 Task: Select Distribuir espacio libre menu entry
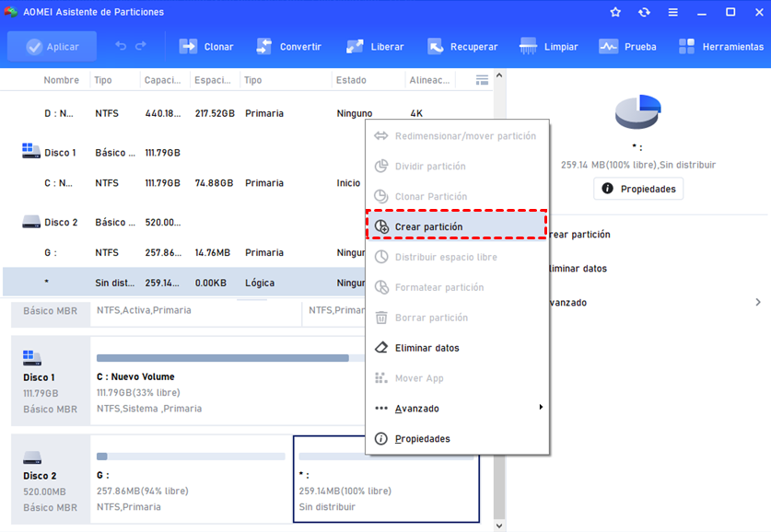coord(457,257)
